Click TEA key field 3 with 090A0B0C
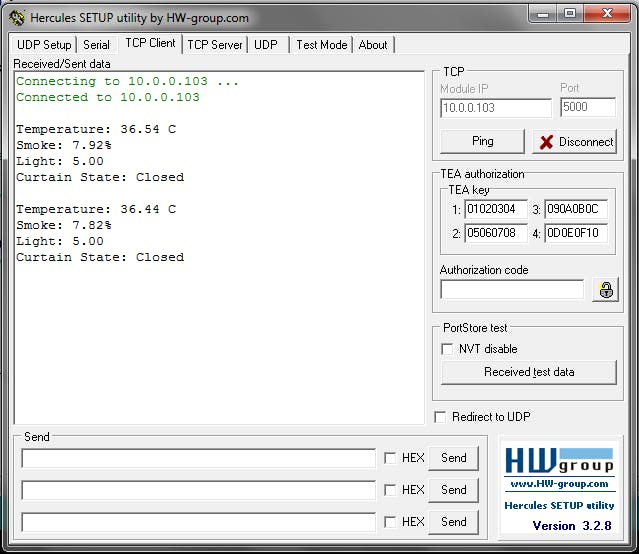Viewport: 639px width, 554px height. (x=576, y=209)
